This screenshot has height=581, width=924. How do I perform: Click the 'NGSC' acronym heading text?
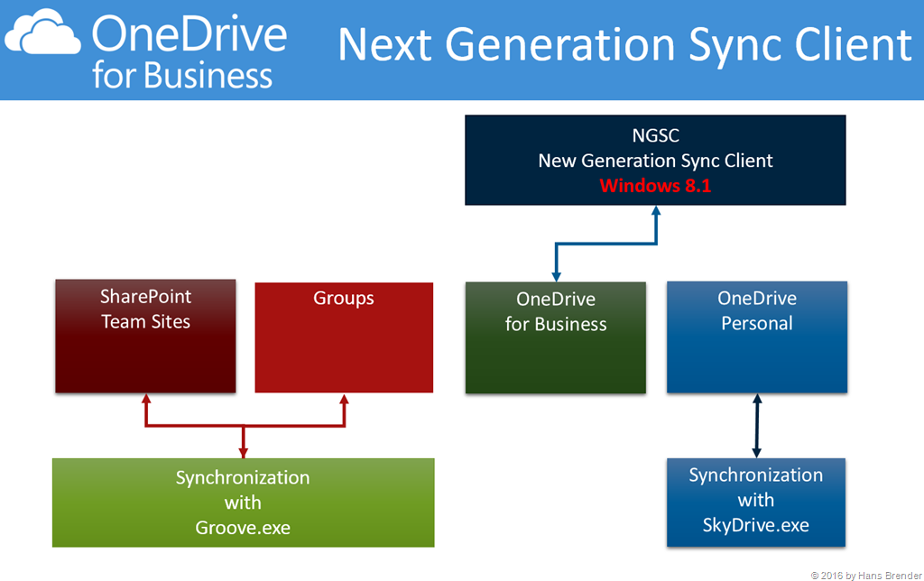click(x=656, y=136)
